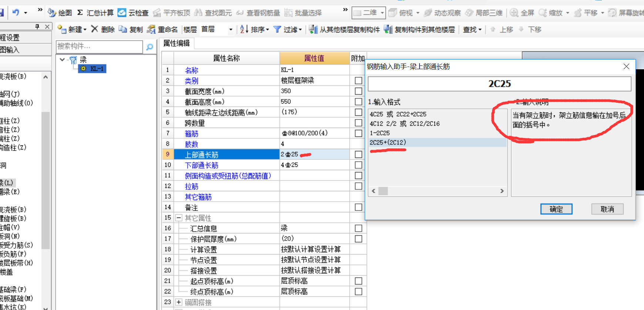Tick the 附加 checkbox for 类别 row
The height and width of the screenshot is (310, 644).
[x=358, y=80]
